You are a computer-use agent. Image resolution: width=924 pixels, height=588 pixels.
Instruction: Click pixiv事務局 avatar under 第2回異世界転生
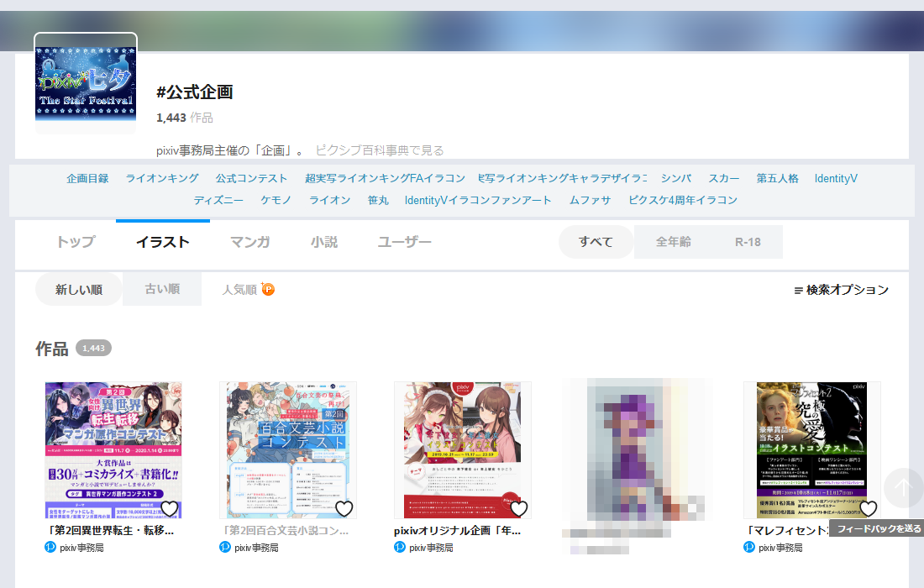point(50,548)
